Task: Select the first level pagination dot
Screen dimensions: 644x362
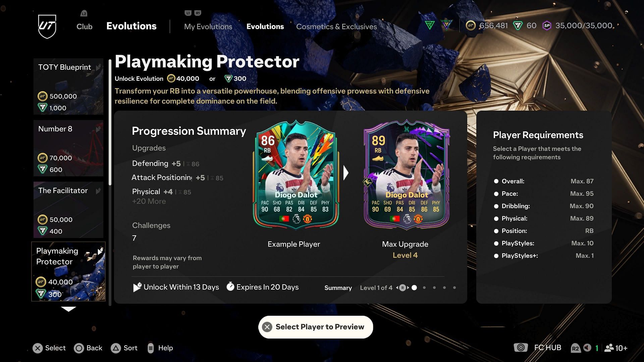Action: click(414, 288)
